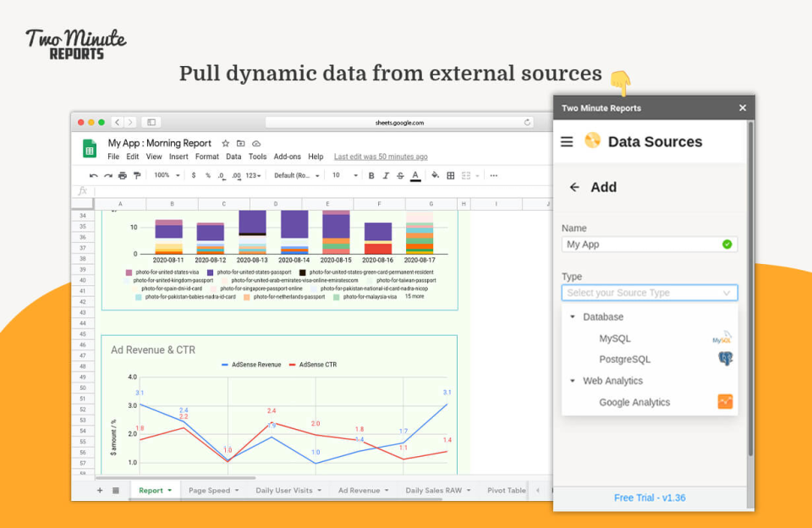
Task: Go back using the arrow beside Add
Action: tap(574, 187)
